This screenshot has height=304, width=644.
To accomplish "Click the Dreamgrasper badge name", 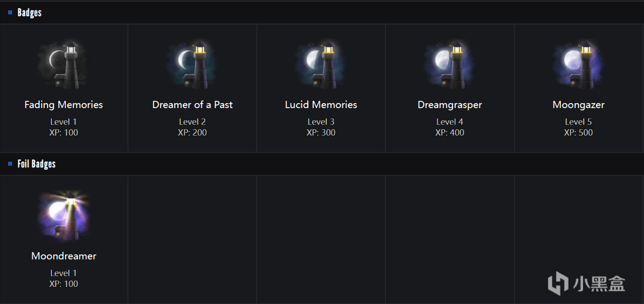I will coord(450,105).
